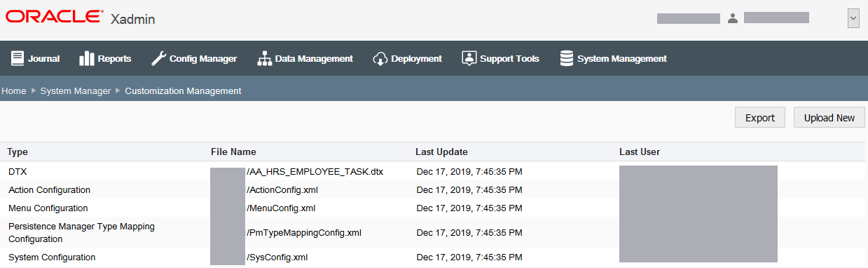
Task: Select the Menu Configuration row
Action: click(x=434, y=208)
